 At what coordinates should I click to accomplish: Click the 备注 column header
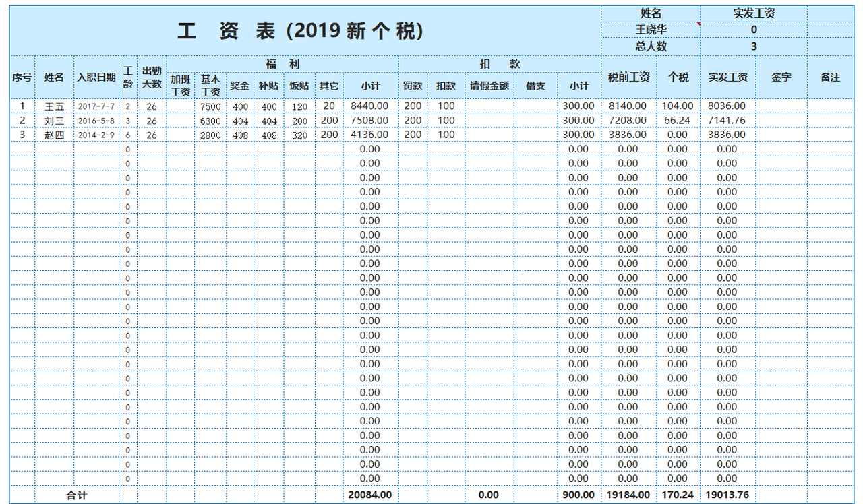click(x=831, y=77)
